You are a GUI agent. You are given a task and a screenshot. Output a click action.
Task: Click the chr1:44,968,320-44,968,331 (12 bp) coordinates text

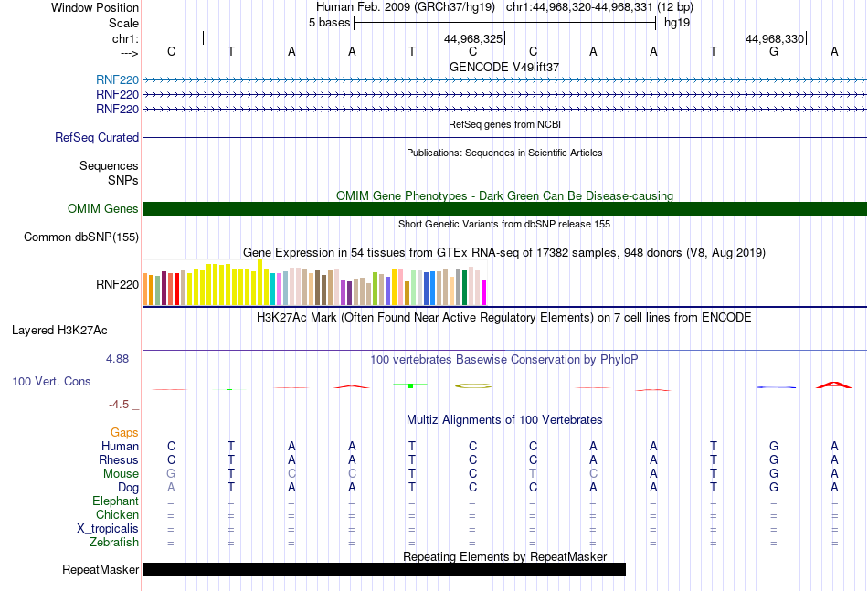coord(599,7)
